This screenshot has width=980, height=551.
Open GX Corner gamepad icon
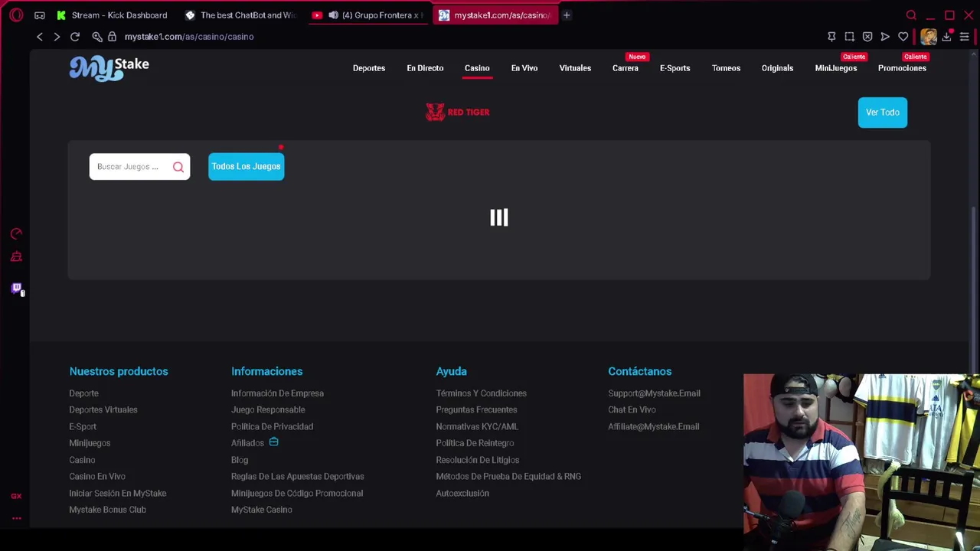(40, 15)
